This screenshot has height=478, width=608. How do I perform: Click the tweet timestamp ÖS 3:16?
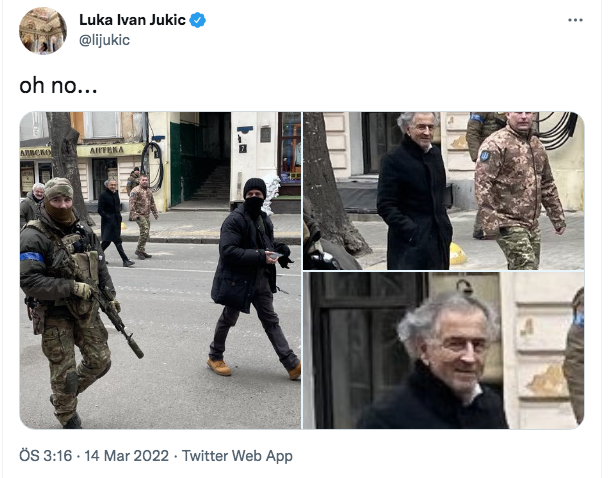46,456
